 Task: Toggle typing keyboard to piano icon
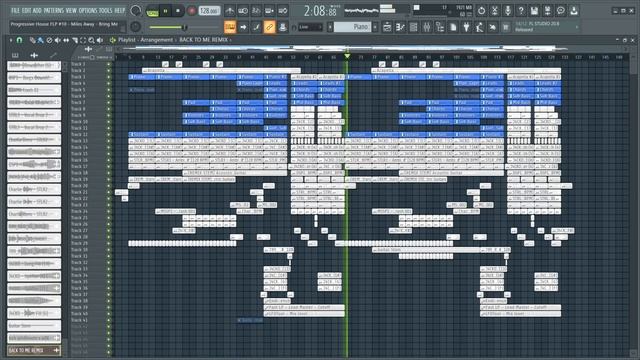click(230, 27)
